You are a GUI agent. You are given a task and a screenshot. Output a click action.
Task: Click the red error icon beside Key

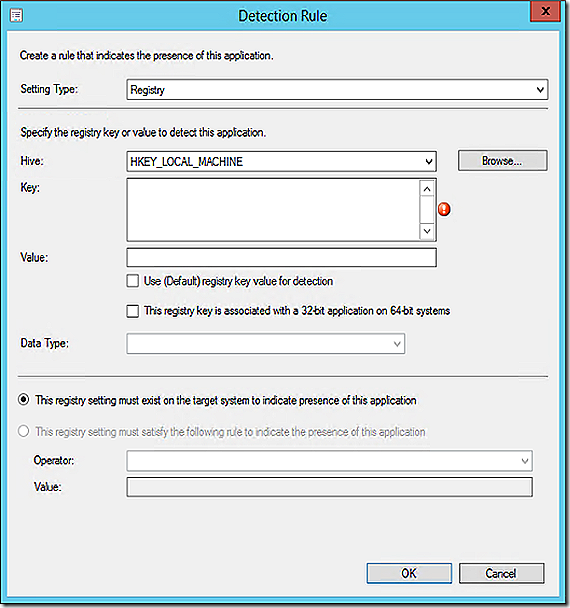[x=444, y=209]
